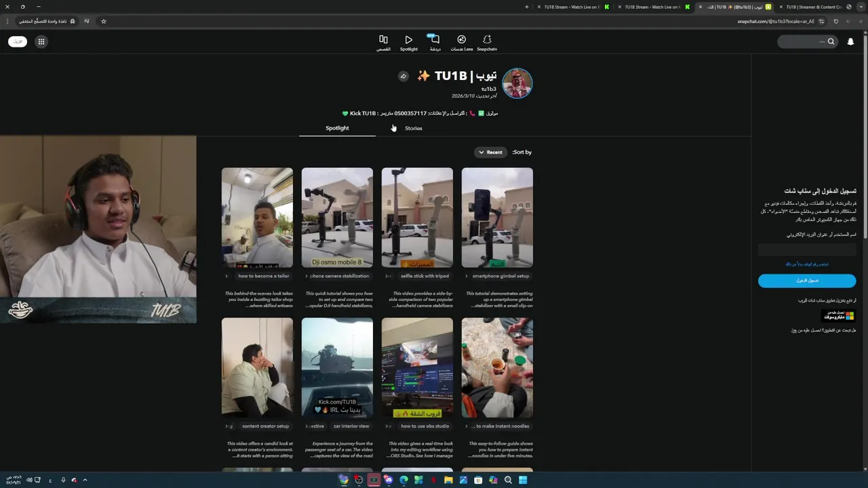Screen dimensions: 868x488
Task: Open the how to use obs studio video
Action: click(417, 368)
